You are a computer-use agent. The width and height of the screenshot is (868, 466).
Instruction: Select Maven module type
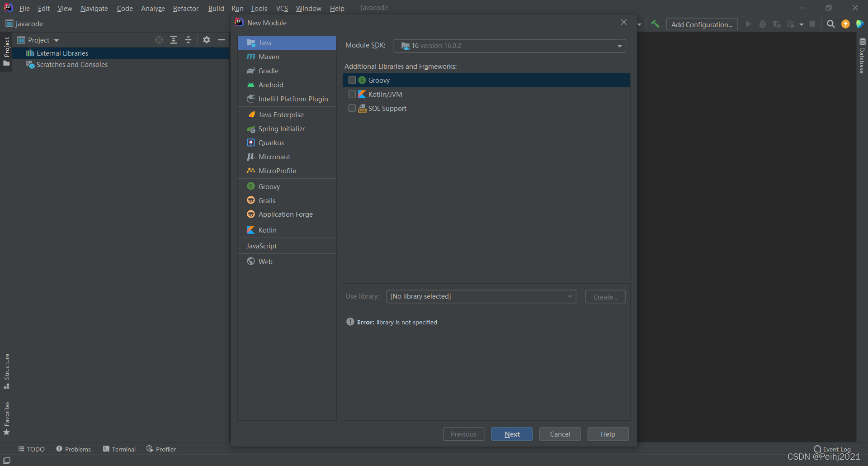click(x=287, y=57)
